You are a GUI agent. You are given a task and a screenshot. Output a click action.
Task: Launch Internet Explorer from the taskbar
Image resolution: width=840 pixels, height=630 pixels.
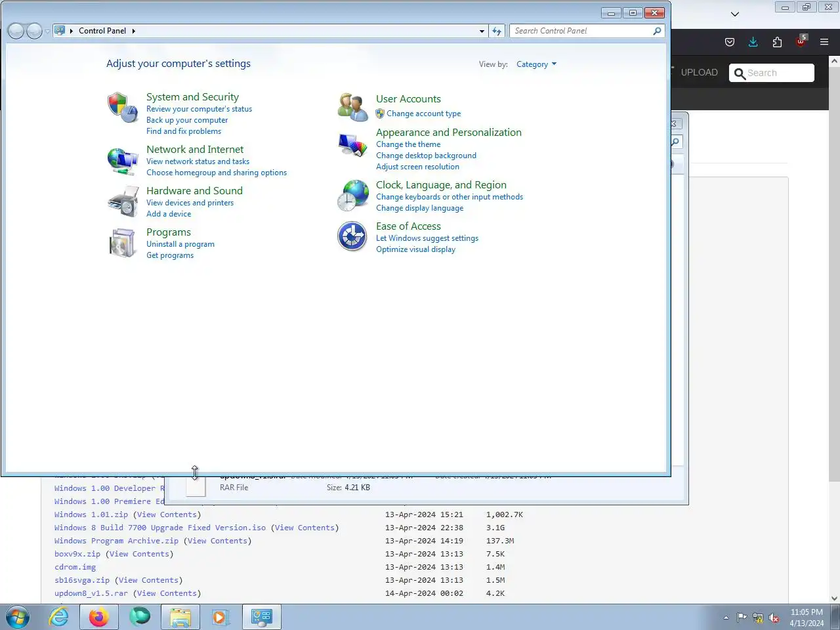pyautogui.click(x=59, y=617)
